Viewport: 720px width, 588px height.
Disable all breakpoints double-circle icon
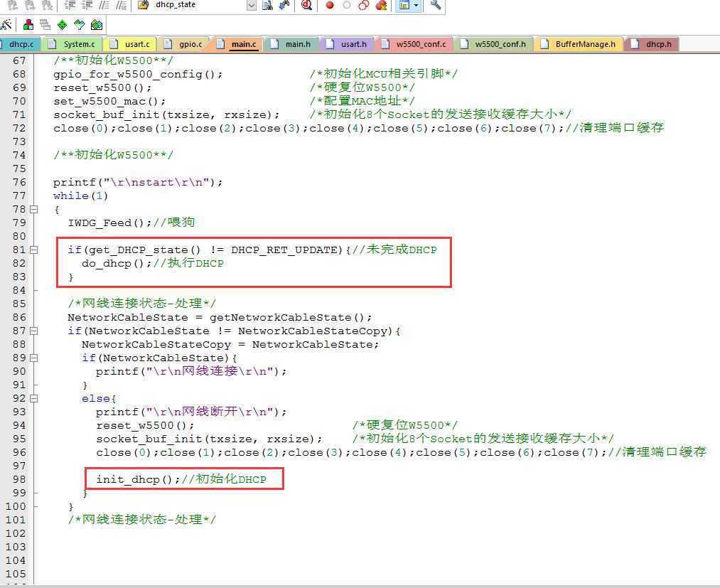(x=364, y=5)
